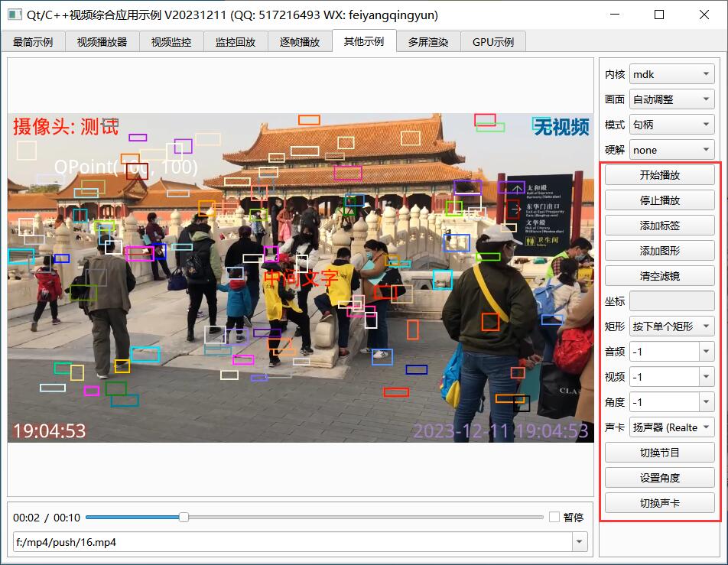Switch to the 视频监控 tab

pos(171,42)
